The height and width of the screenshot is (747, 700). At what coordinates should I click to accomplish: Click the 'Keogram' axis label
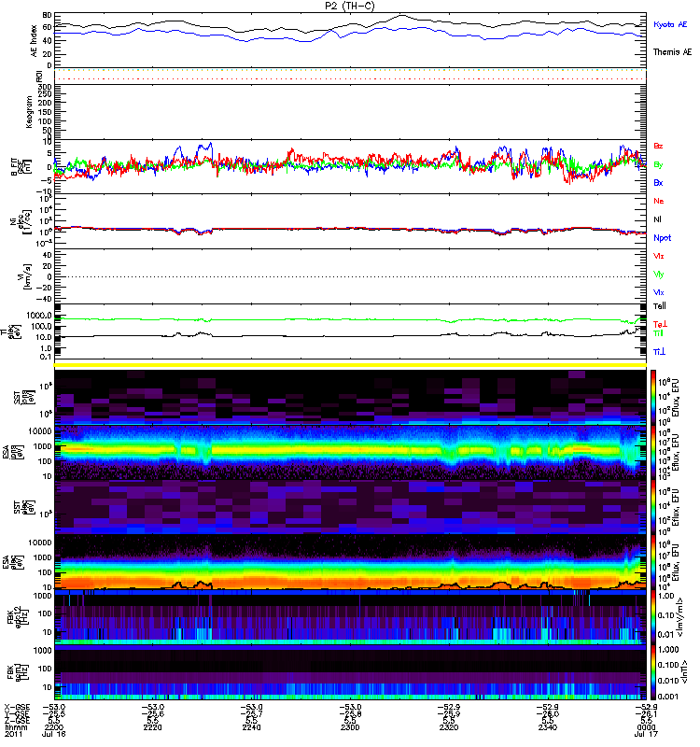click(29, 112)
